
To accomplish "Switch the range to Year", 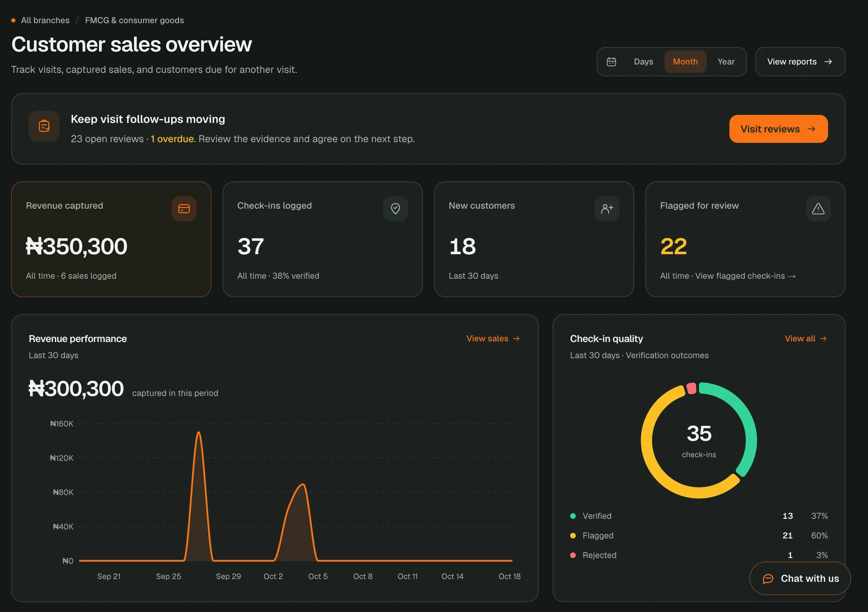I will point(726,62).
